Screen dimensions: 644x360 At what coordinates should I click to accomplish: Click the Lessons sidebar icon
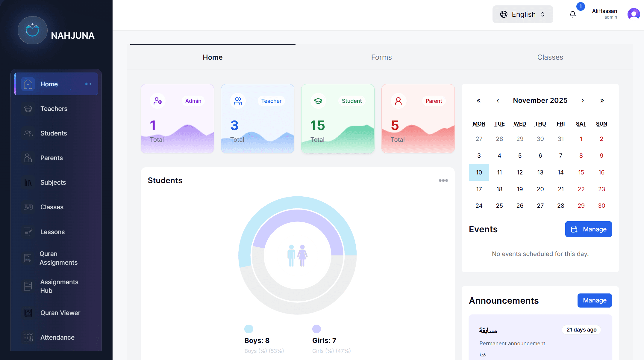28,232
